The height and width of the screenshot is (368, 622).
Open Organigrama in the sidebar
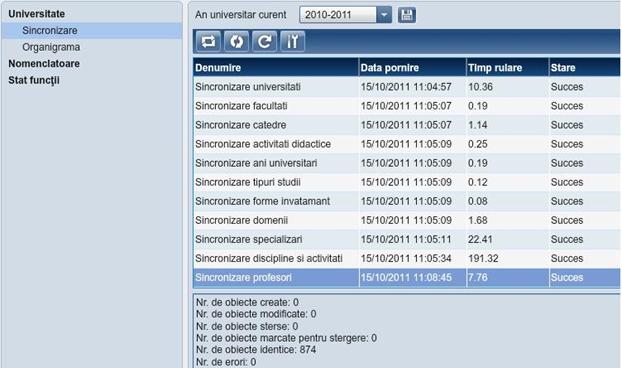point(51,47)
